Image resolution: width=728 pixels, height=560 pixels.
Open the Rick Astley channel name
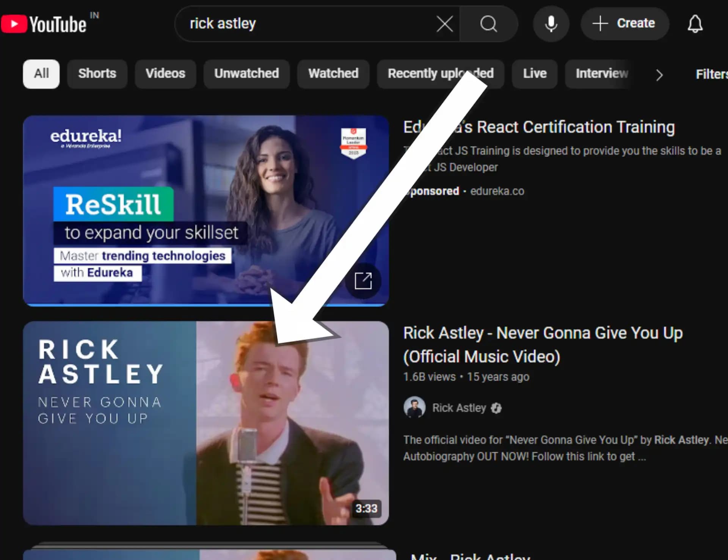click(x=459, y=408)
